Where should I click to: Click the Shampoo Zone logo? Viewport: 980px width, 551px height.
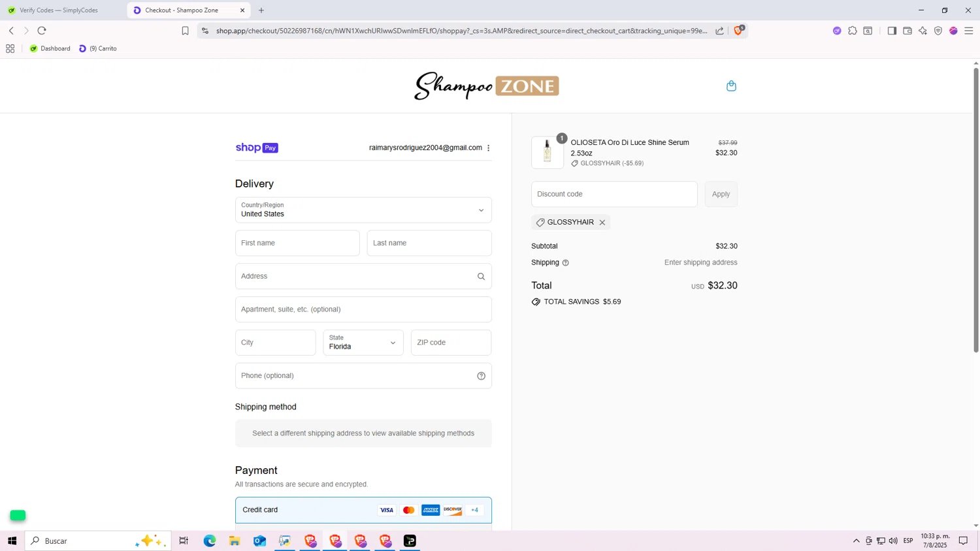coord(487,86)
